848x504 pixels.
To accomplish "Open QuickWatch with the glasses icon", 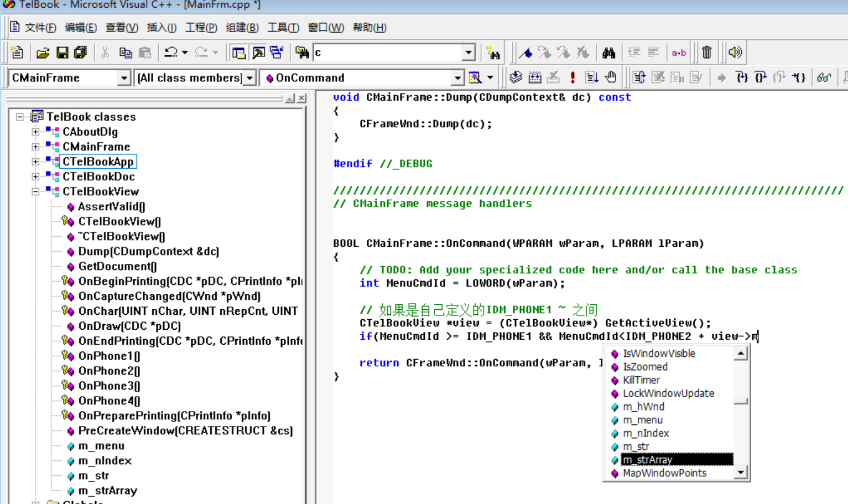I will point(824,77).
